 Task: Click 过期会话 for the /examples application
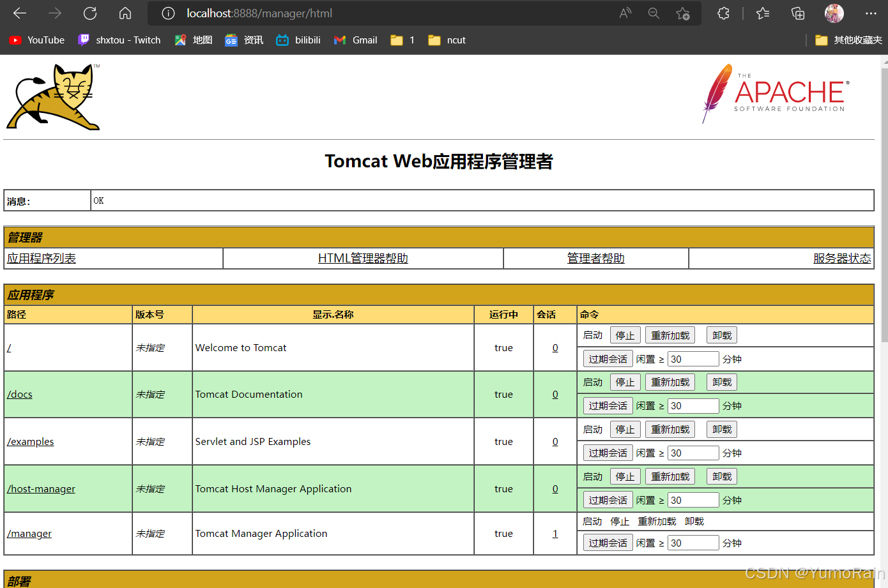608,453
